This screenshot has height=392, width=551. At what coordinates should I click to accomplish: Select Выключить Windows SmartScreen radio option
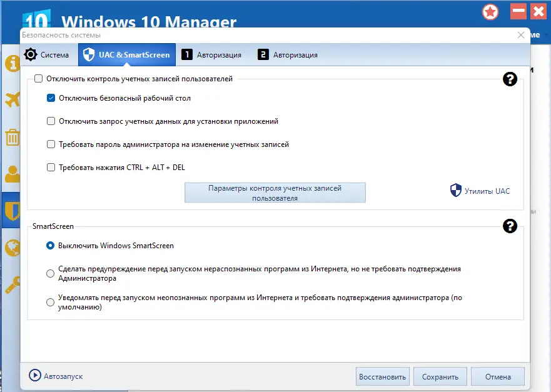point(50,246)
